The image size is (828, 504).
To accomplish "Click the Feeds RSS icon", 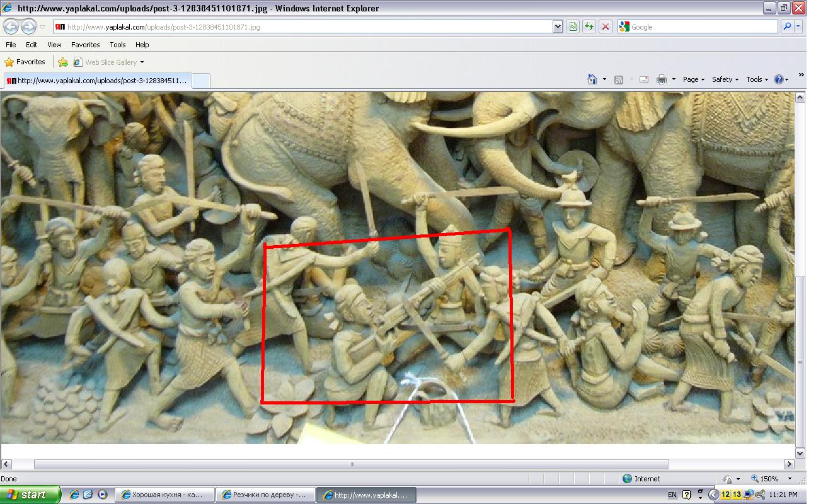I will 619,79.
